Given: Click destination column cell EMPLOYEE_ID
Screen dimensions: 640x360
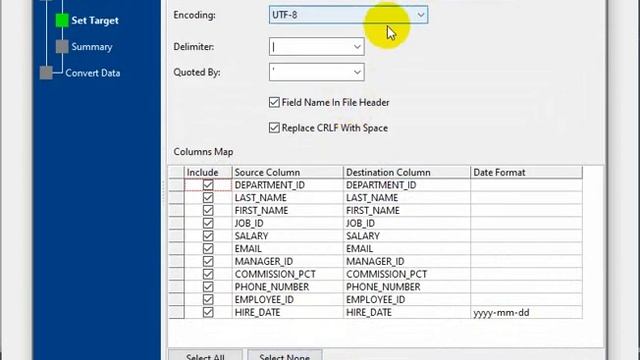Looking at the screenshot, I should (x=407, y=300).
